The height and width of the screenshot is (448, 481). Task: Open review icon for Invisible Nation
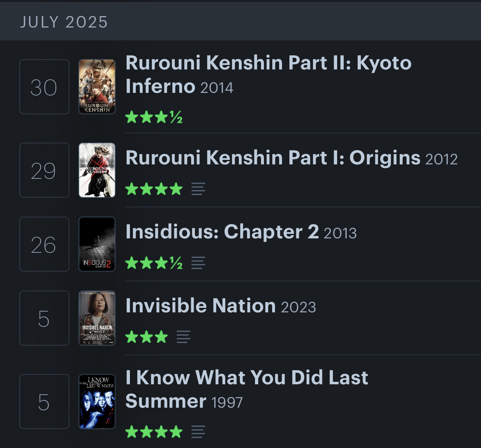click(x=183, y=337)
